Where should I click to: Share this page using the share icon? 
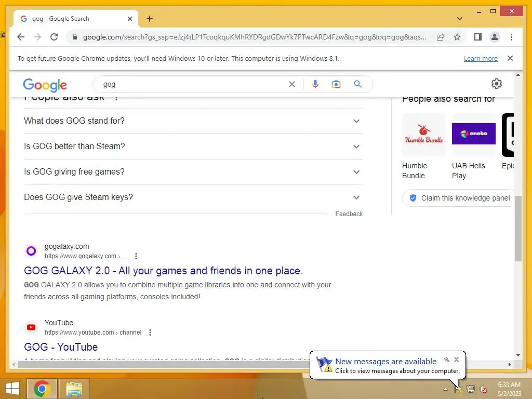(441, 37)
